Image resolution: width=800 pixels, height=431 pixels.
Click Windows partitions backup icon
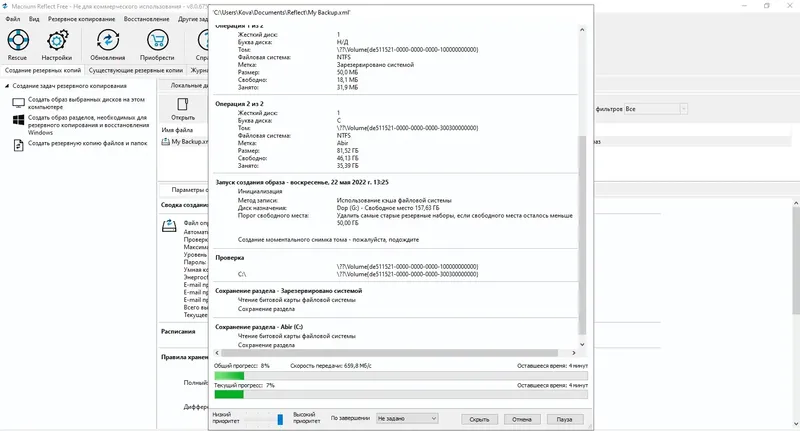(18, 121)
